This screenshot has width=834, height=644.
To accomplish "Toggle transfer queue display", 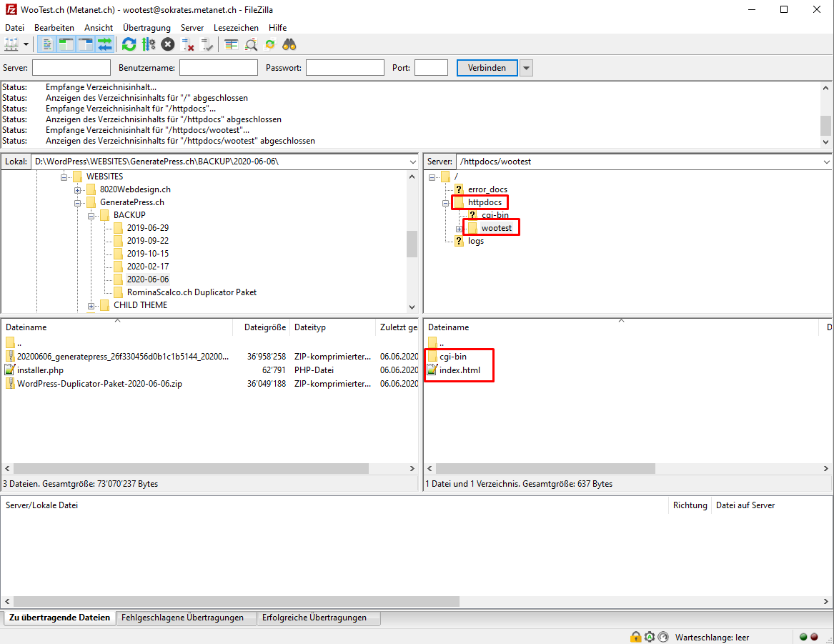I will [105, 44].
